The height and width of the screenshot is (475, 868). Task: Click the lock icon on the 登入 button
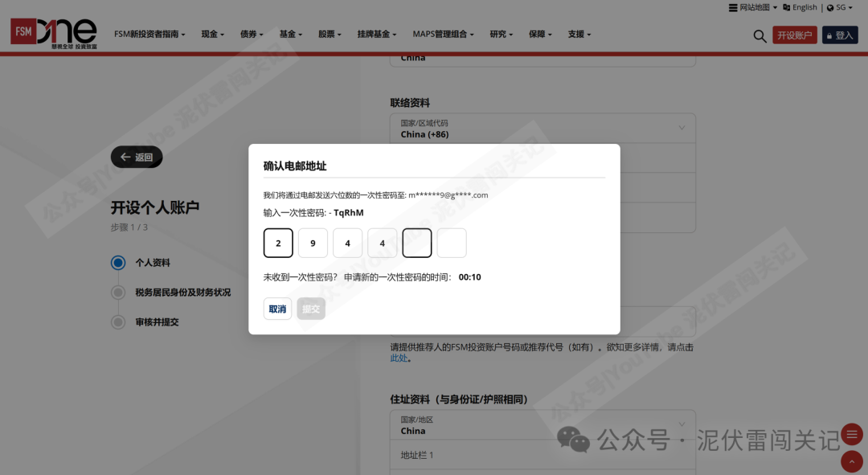[830, 35]
